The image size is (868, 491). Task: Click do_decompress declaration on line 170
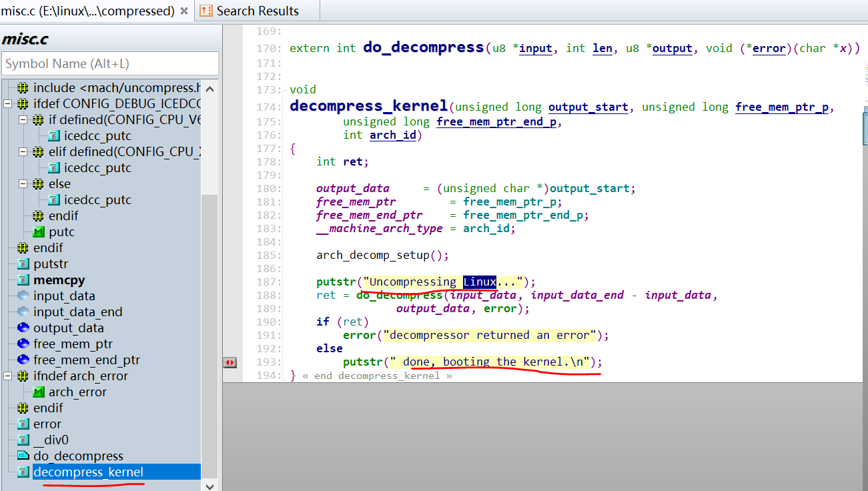[423, 47]
